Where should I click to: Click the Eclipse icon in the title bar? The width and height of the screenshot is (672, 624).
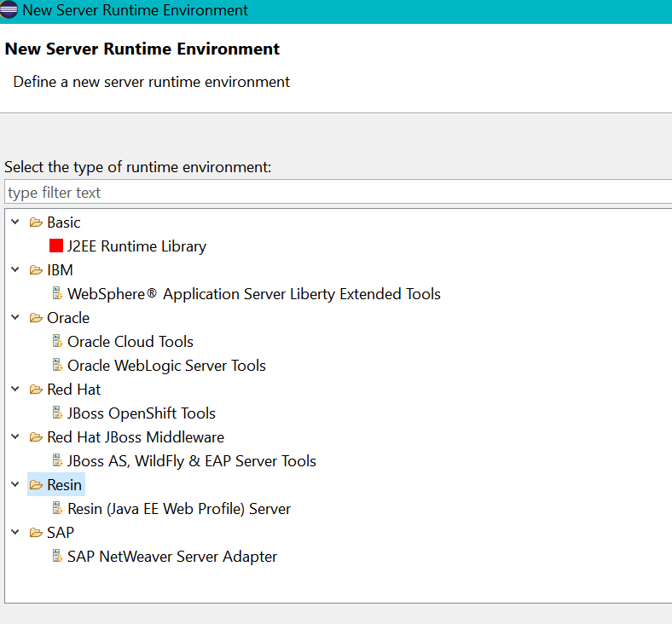(x=9, y=10)
